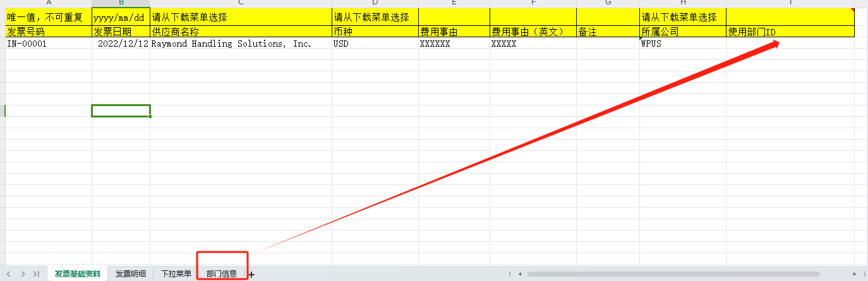Select column C header
Viewport: 868px width, 281px height.
coord(241,3)
